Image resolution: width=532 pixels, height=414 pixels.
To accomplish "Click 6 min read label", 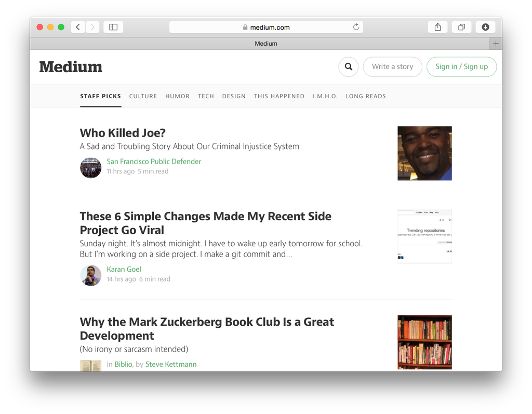I will click(x=155, y=279).
